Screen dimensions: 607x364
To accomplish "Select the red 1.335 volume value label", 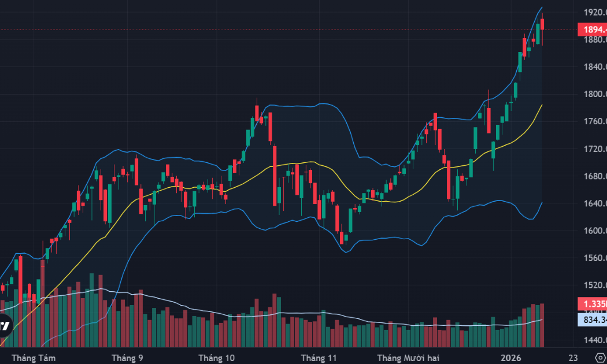I will (x=592, y=304).
